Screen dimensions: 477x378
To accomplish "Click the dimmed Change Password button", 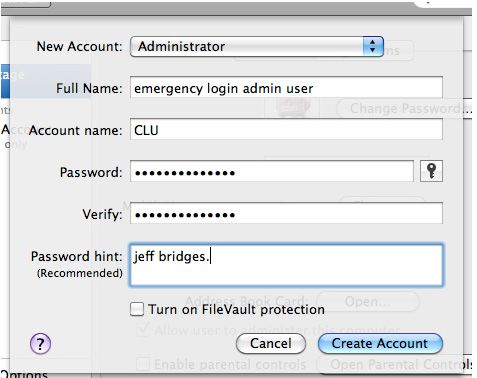I will [405, 108].
